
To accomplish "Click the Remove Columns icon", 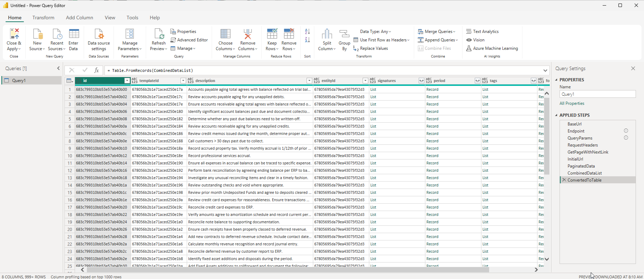I will click(248, 34).
